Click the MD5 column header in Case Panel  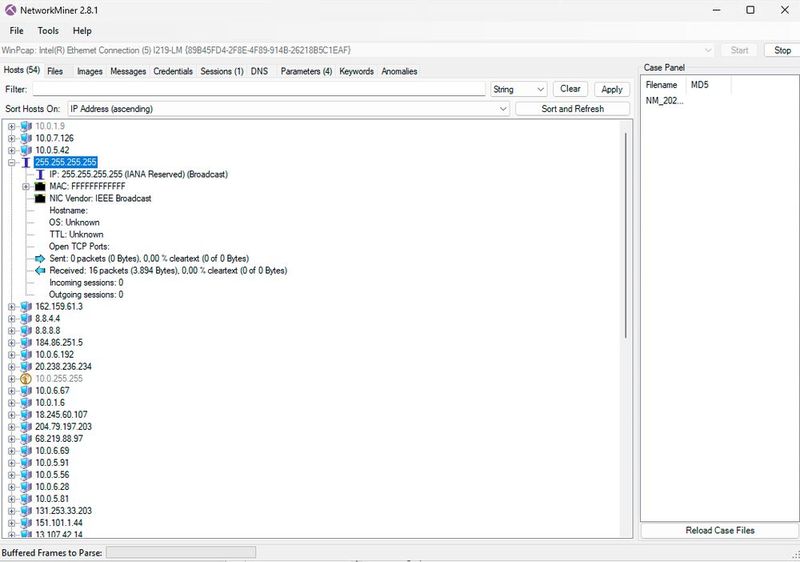(710, 85)
